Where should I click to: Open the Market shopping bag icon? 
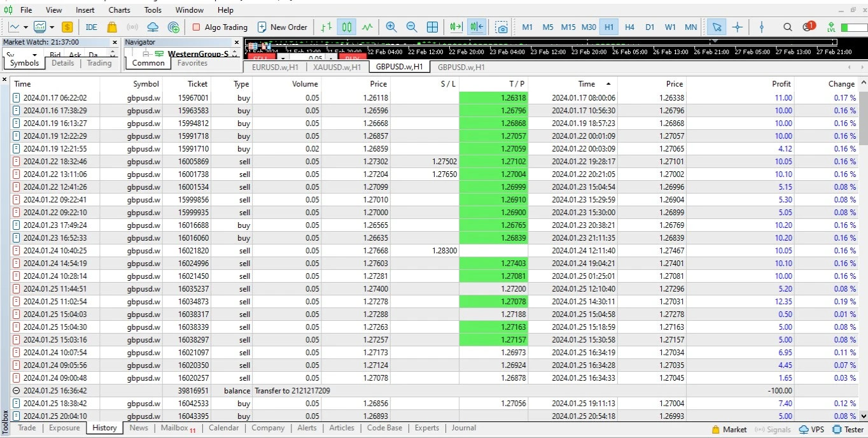tap(112, 27)
